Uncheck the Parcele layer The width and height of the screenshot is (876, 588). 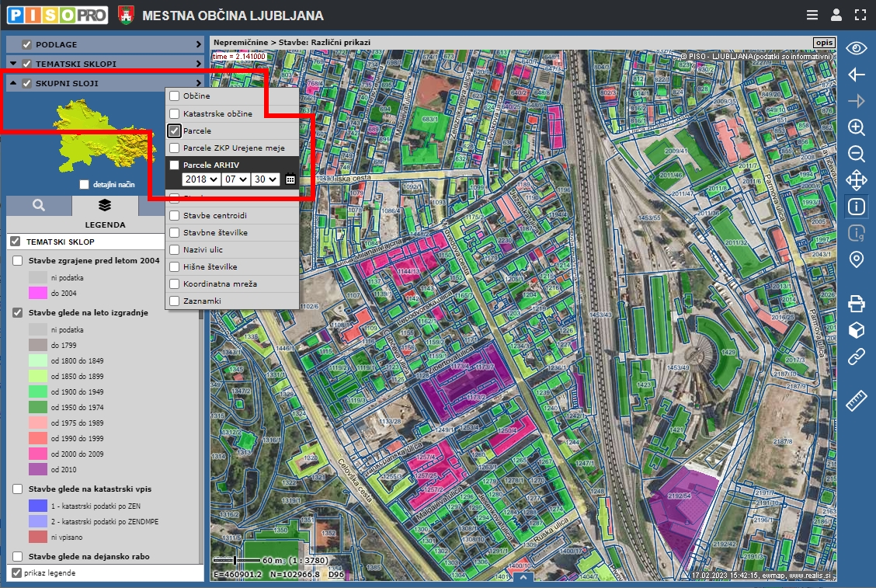(x=175, y=130)
